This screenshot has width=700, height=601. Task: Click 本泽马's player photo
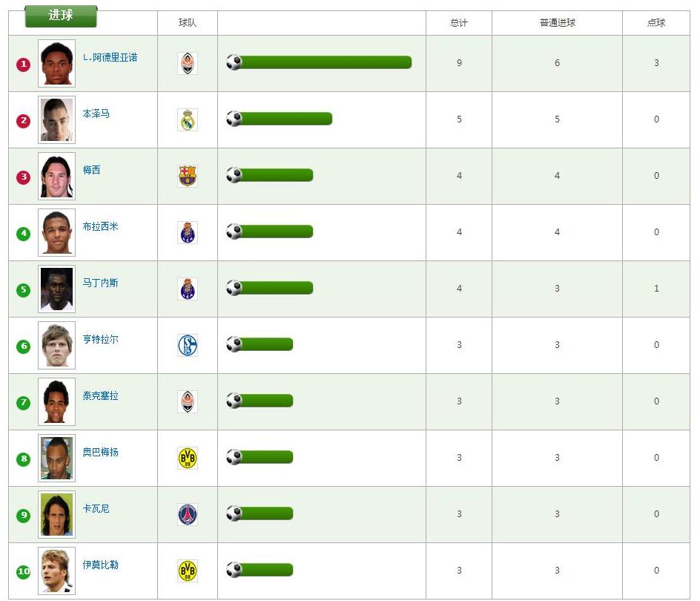click(x=56, y=119)
